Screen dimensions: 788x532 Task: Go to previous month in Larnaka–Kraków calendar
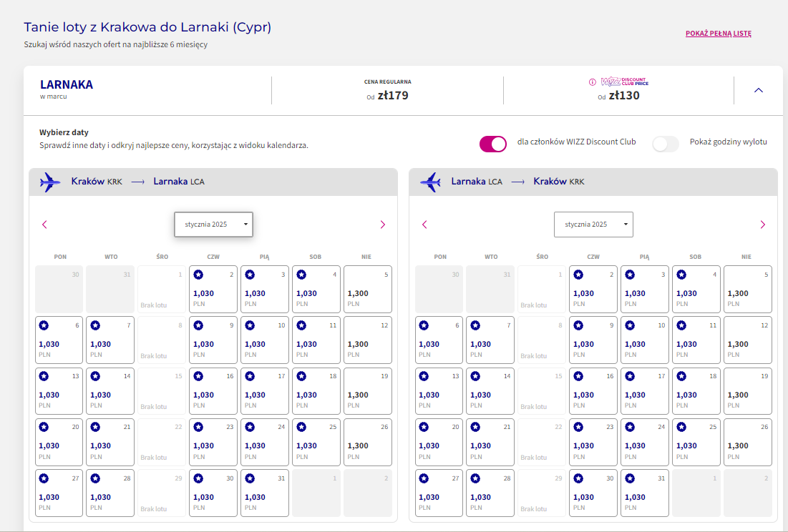(424, 225)
